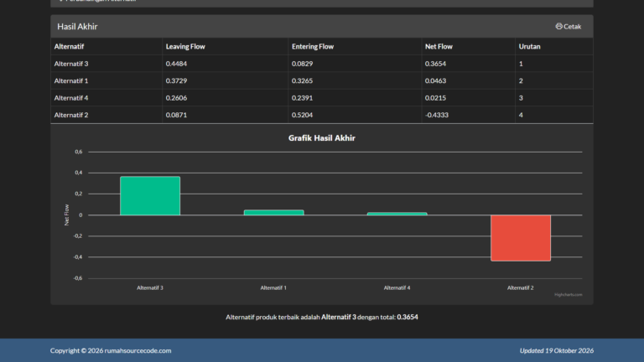Click the Grafik Hasil Akhir chart title
The height and width of the screenshot is (362, 644).
click(322, 138)
